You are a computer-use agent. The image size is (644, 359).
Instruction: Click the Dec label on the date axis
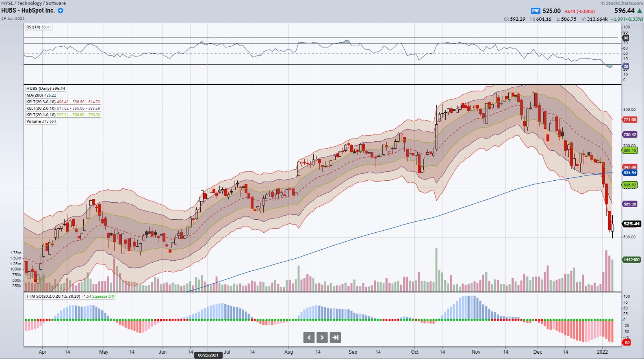(538, 352)
